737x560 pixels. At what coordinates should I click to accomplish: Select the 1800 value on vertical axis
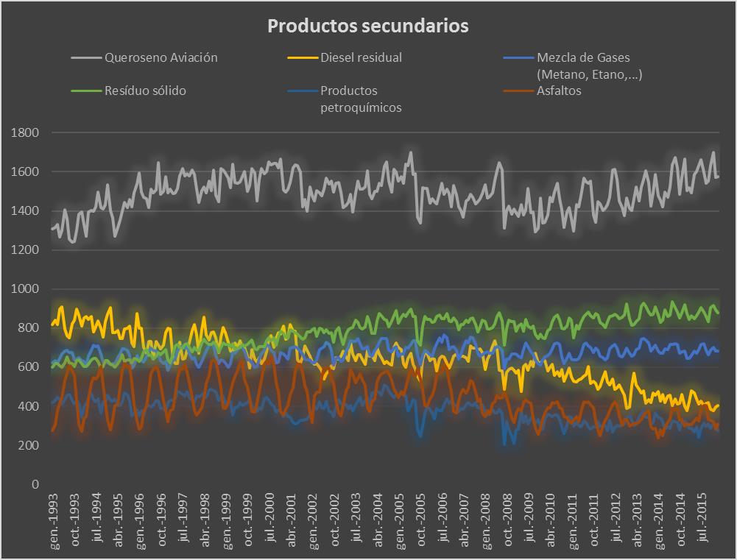coord(24,133)
